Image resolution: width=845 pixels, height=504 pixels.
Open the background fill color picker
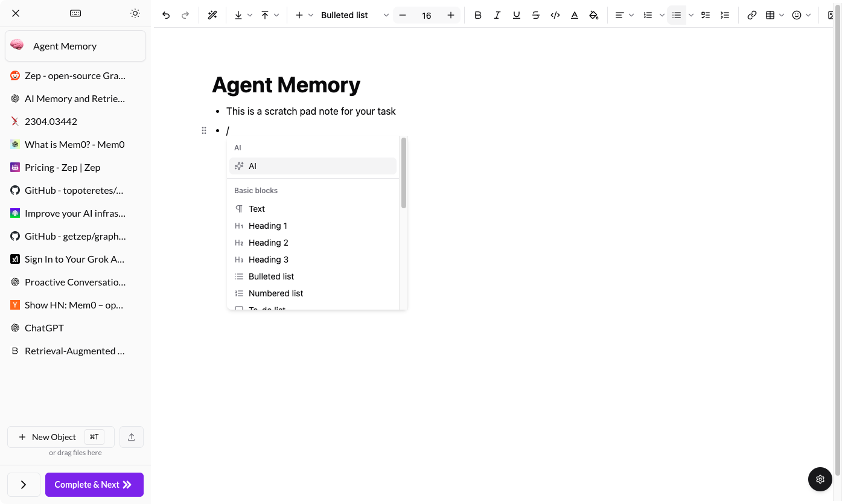coord(594,15)
